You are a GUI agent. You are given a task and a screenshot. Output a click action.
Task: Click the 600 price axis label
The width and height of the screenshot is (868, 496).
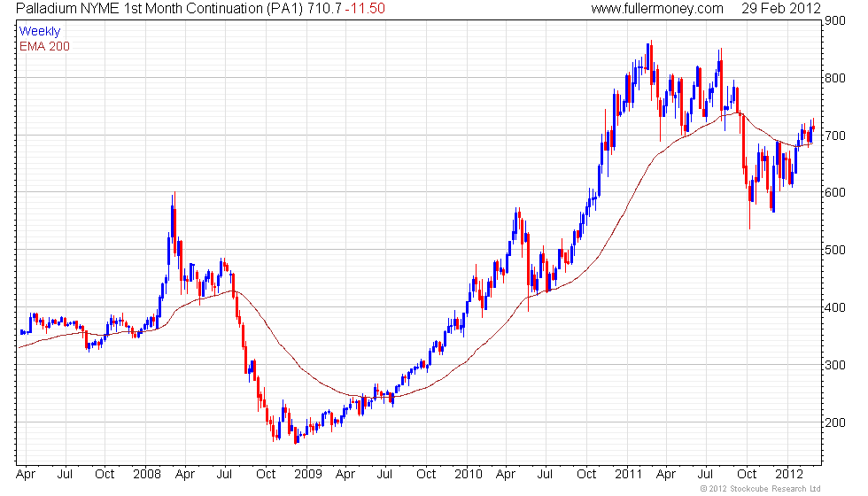coord(834,193)
